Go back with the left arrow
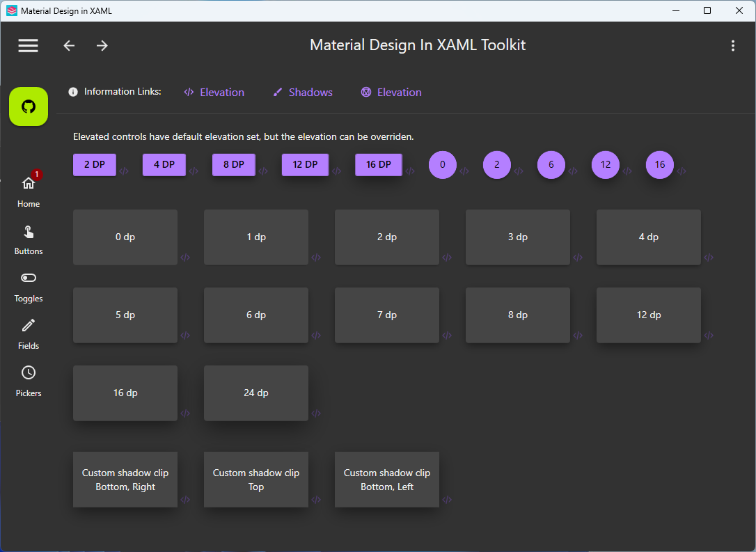The image size is (756, 552). pyautogui.click(x=69, y=45)
